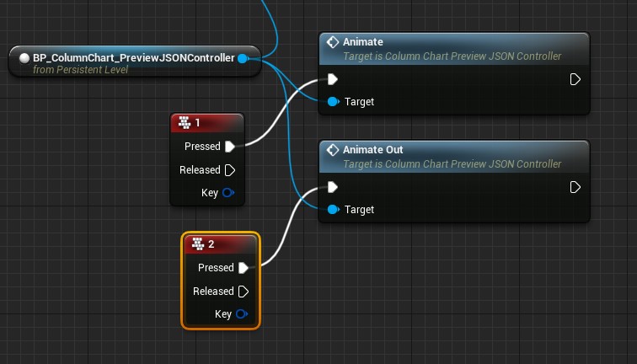The width and height of the screenshot is (637, 364).
Task: Click the 'from Persistent Level' subtitle
Action: point(80,70)
